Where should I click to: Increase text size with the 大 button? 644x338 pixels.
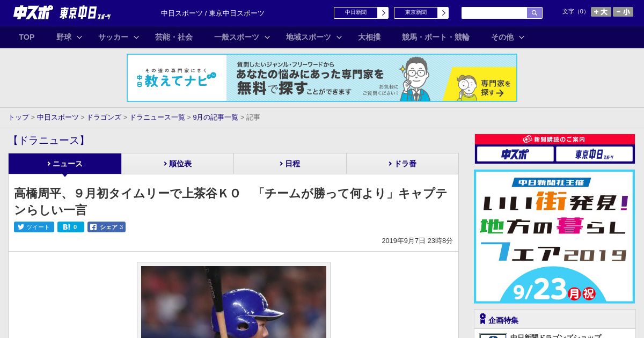[x=601, y=12]
